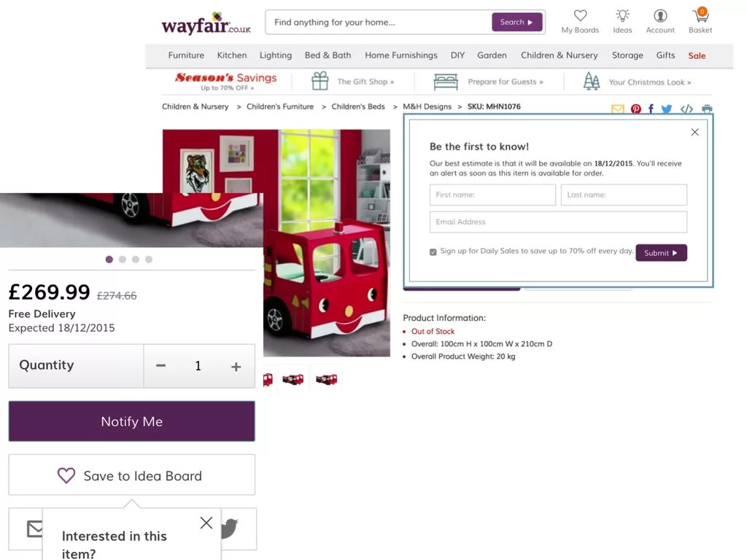Open the Lighting menu
The image size is (747, 560).
click(276, 55)
